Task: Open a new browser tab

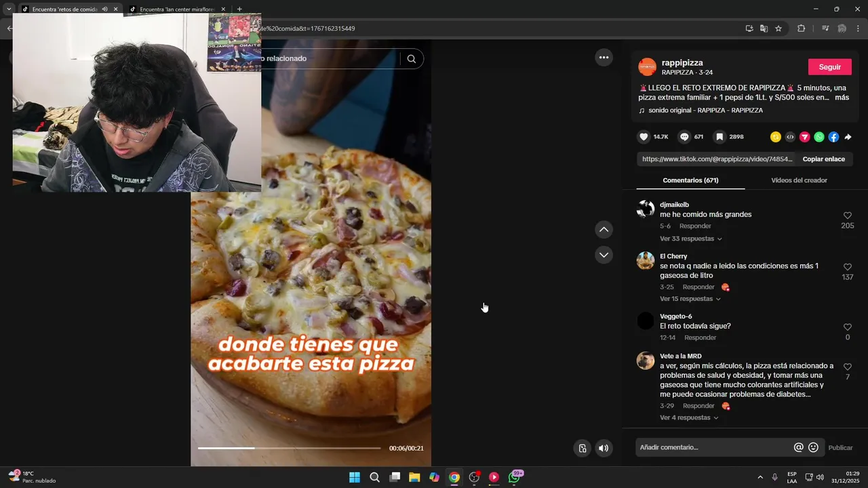Action: tap(239, 9)
